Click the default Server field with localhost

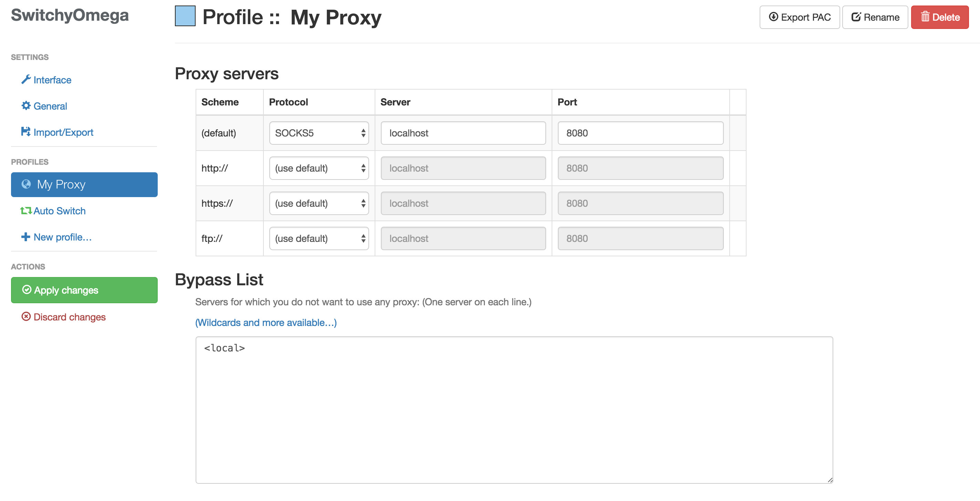tap(463, 133)
